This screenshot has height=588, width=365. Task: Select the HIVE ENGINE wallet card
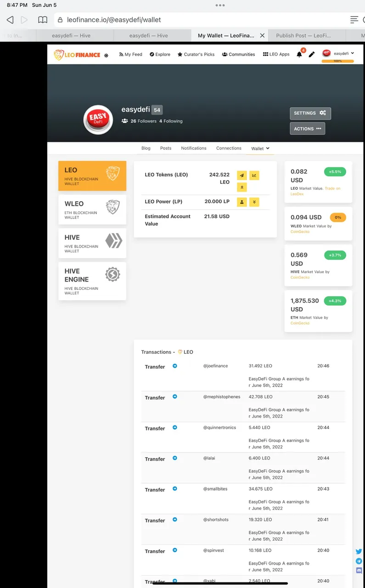pos(92,281)
